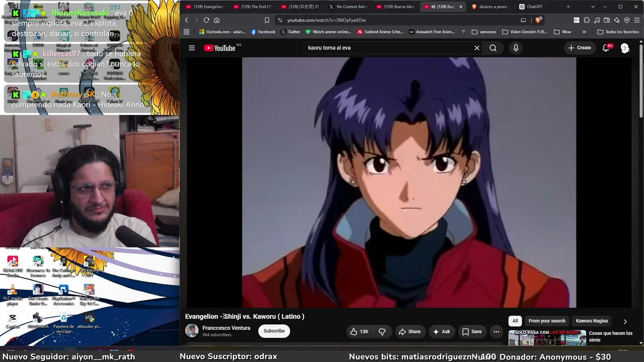Show next related-video filter chips
The width and height of the screenshot is (644, 362).
click(625, 321)
